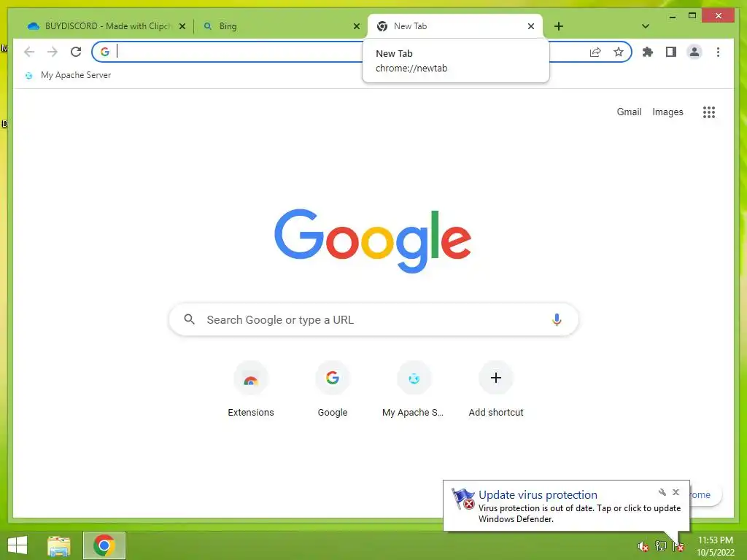This screenshot has width=747, height=560.
Task: Bookmark this tab with the star icon
Action: [619, 52]
